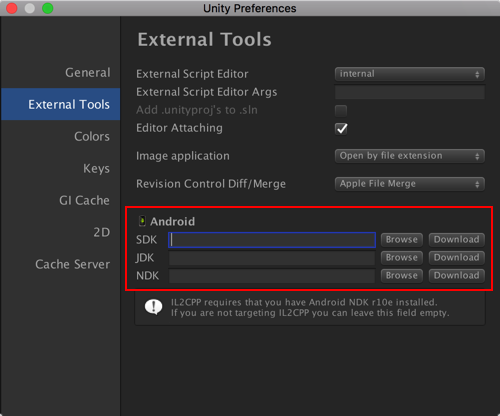Click the JDK path text field
The width and height of the screenshot is (500, 416).
click(272, 258)
